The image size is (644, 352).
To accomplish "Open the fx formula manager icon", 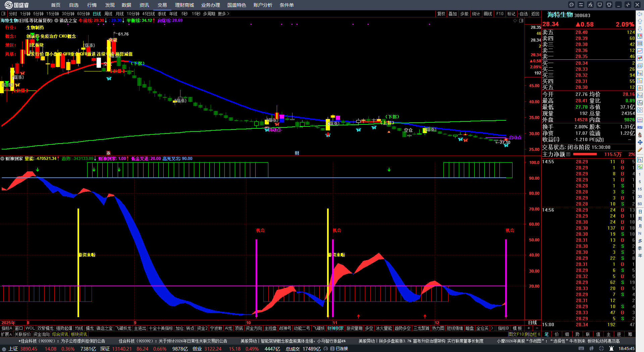I will [x=590, y=5].
